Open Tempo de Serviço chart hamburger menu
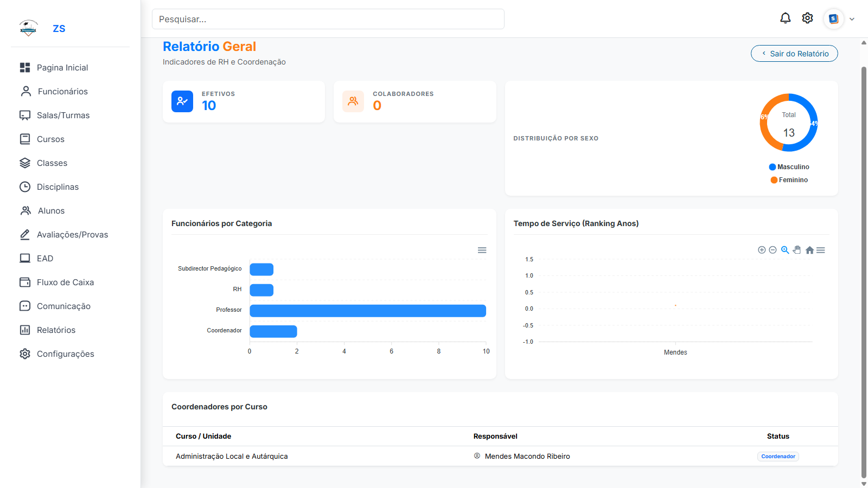Screen dimensions: 868x488 coord(821,250)
